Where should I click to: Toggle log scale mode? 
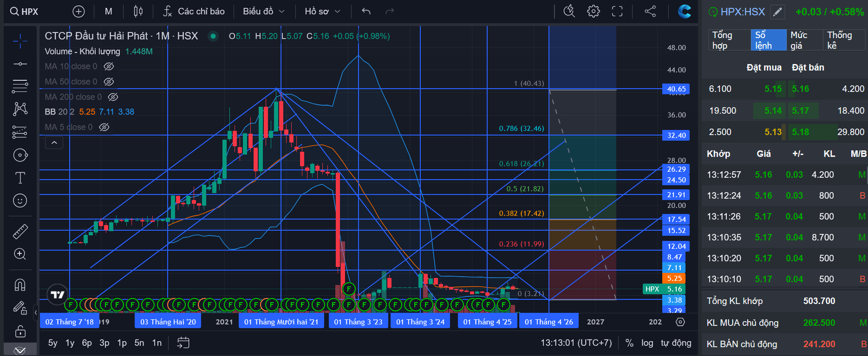click(x=647, y=343)
